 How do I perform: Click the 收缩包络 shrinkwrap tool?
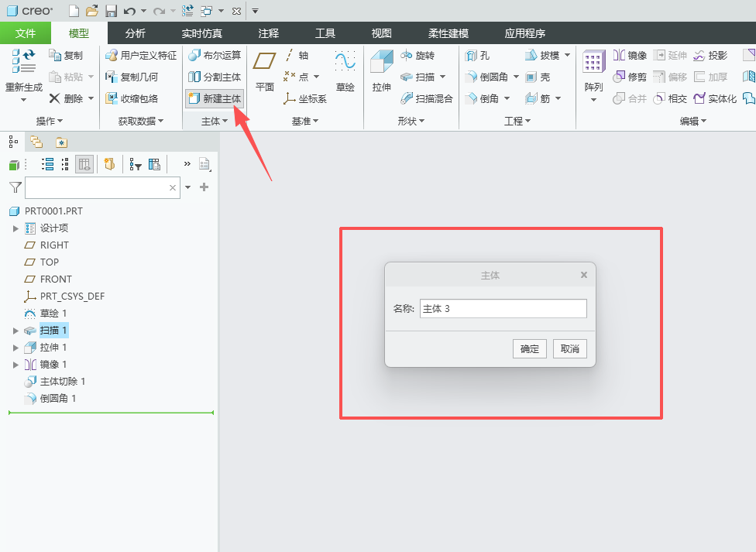(x=132, y=98)
